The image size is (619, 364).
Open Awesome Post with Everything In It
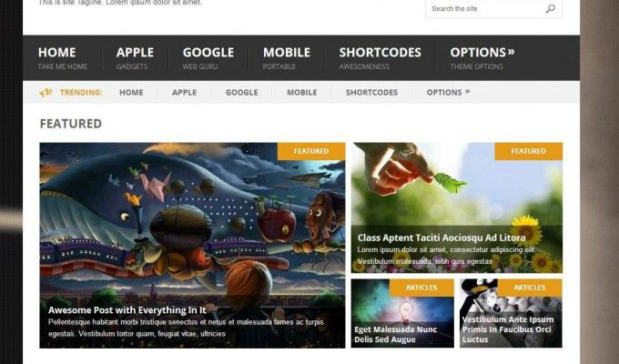pos(127,310)
